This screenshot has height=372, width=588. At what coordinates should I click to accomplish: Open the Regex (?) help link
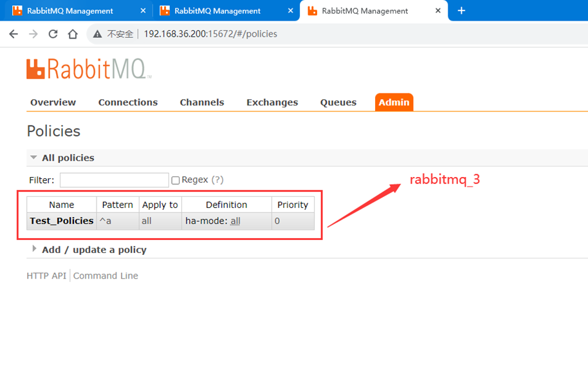click(x=217, y=180)
